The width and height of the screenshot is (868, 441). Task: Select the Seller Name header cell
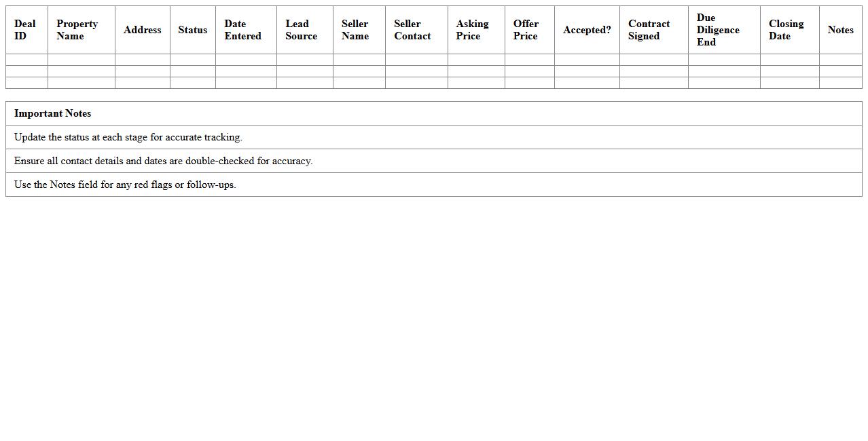click(x=359, y=30)
